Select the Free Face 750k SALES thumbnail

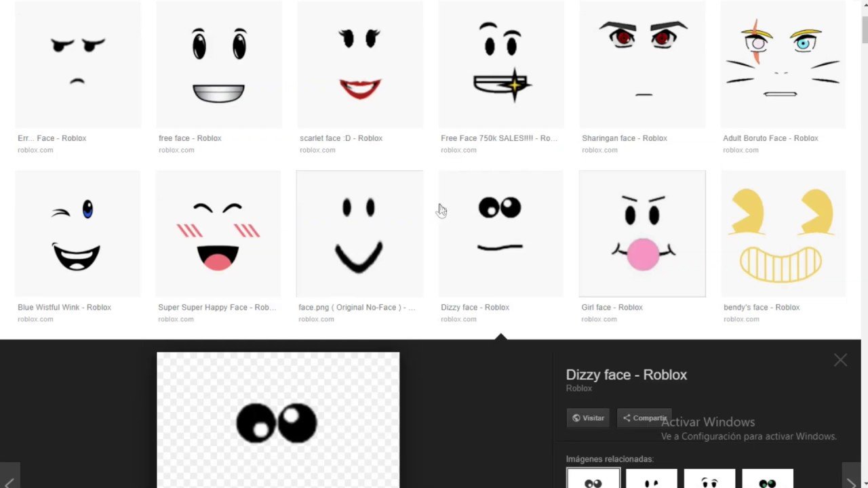pos(500,65)
